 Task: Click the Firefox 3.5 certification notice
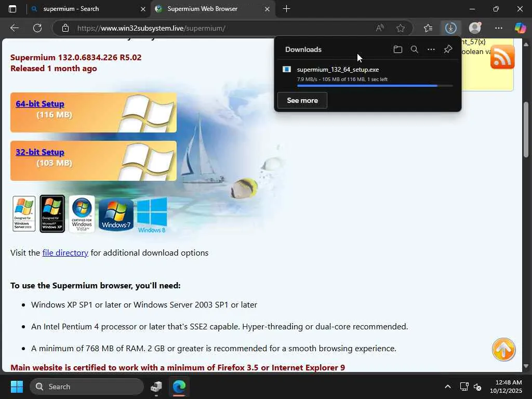(178, 368)
